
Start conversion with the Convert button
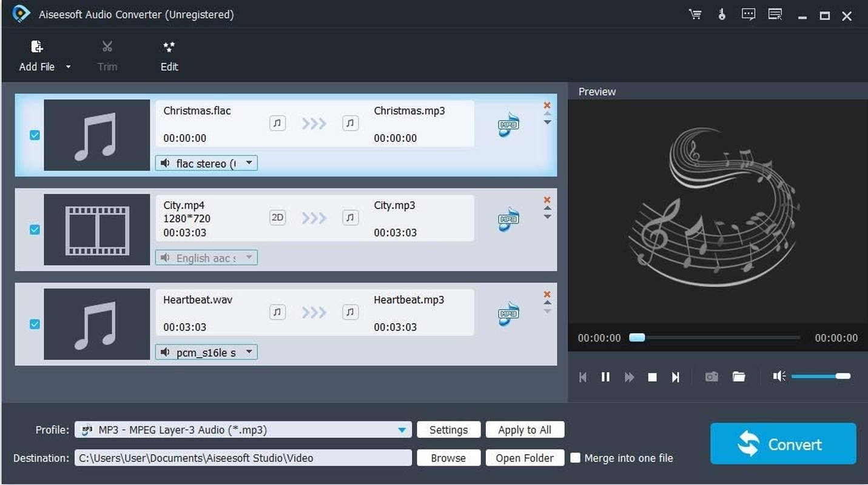pos(782,443)
